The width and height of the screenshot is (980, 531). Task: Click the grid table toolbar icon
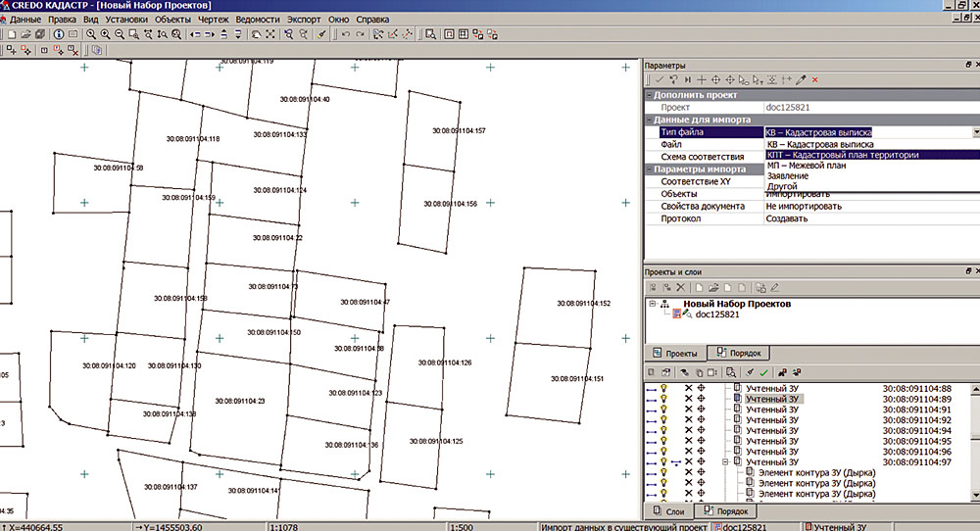[464, 35]
